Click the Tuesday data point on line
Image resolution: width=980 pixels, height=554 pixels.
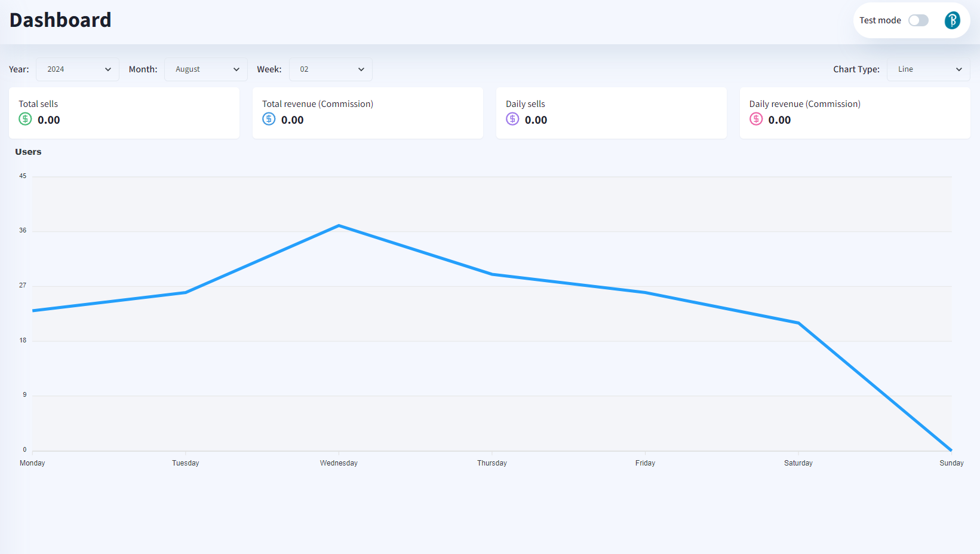click(x=186, y=292)
